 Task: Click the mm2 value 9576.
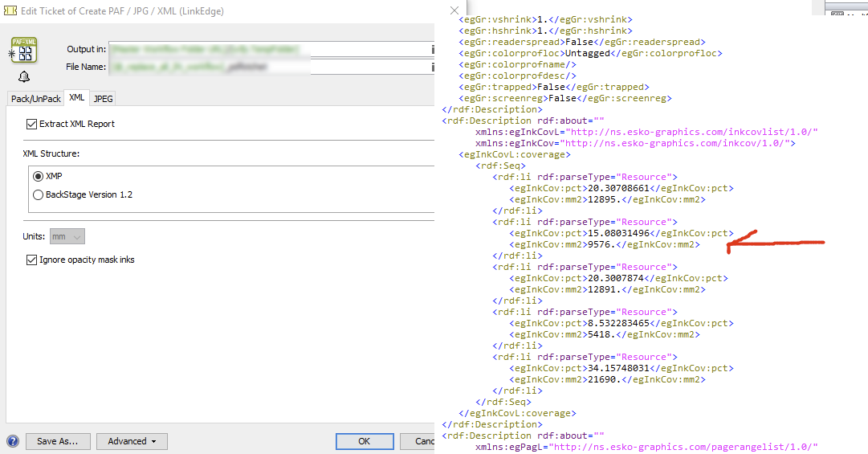click(x=601, y=244)
